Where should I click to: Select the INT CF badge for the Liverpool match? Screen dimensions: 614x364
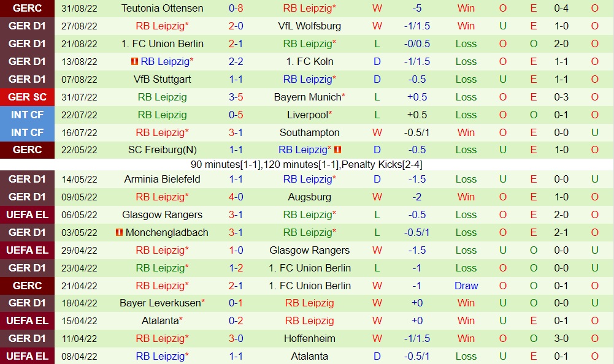(x=27, y=115)
